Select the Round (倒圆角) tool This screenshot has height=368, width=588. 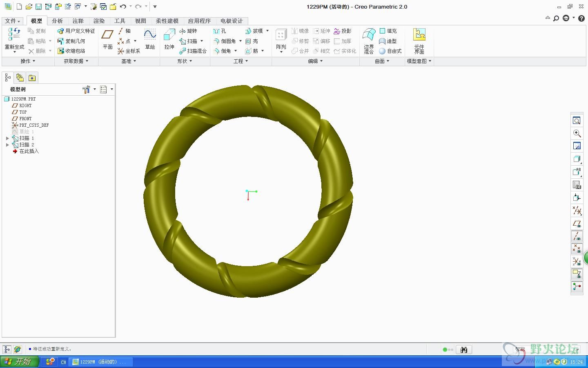click(225, 41)
